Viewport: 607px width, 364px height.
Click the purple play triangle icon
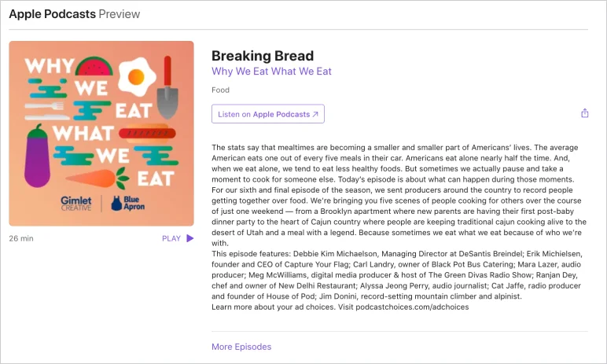(x=189, y=238)
